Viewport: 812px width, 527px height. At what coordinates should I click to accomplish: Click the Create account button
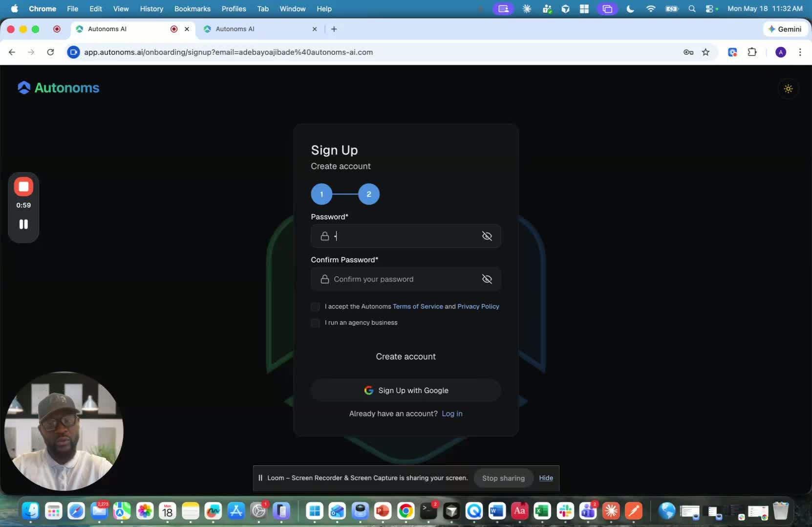[406, 356]
